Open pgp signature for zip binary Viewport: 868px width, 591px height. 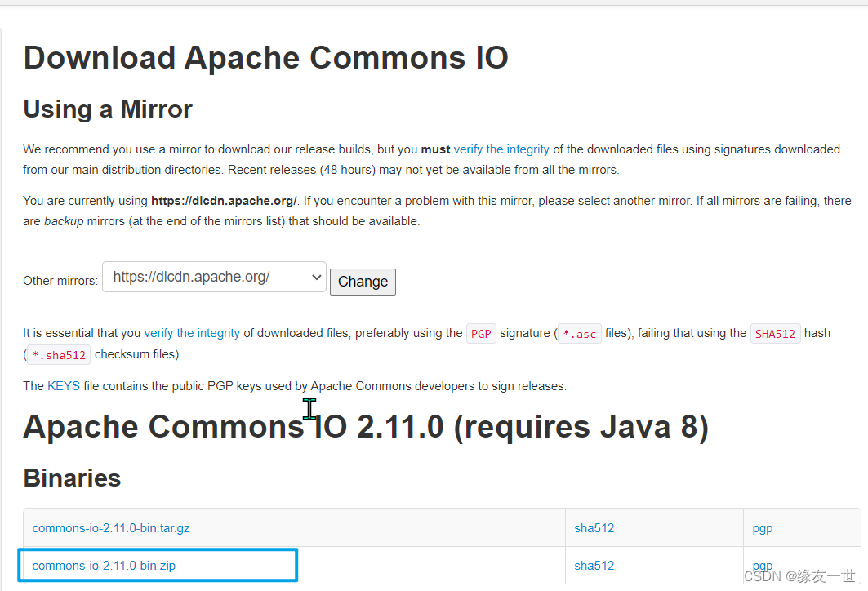pos(763,566)
